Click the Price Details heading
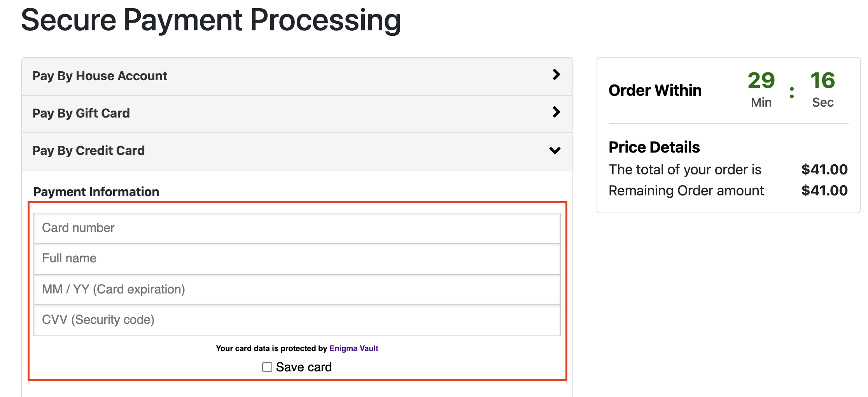 point(654,148)
